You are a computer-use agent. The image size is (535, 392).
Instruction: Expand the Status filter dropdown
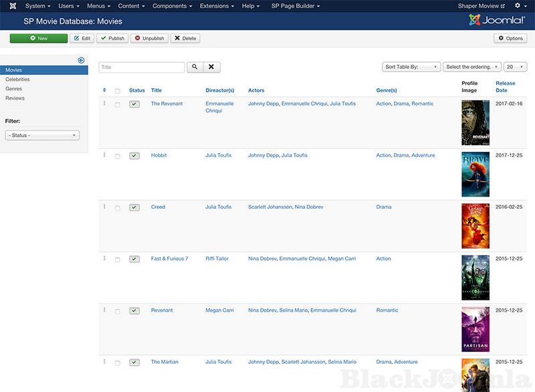pos(42,135)
